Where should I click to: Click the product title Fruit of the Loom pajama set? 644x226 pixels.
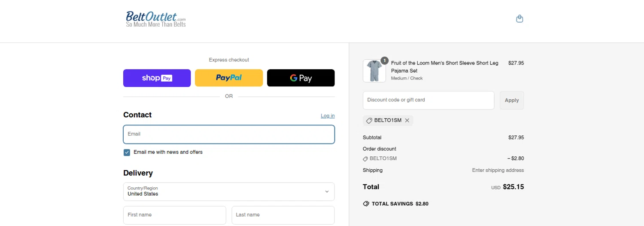[445, 67]
